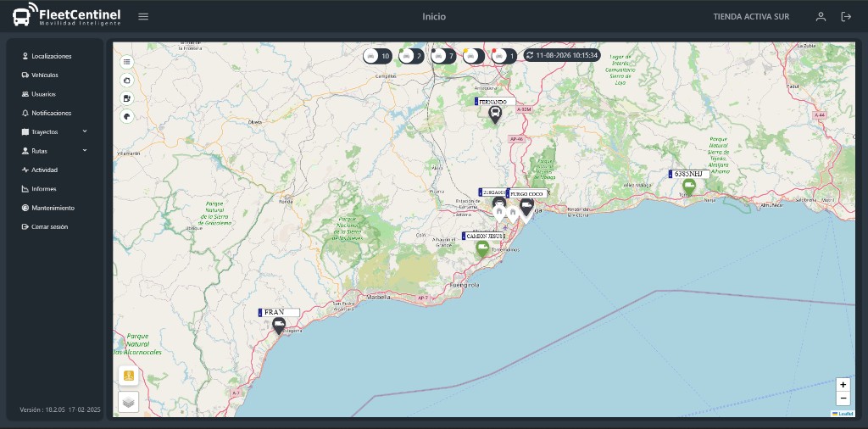Viewport: 868px width, 429px height.
Task: Toggle green status filter showing 2
Action: [411, 56]
